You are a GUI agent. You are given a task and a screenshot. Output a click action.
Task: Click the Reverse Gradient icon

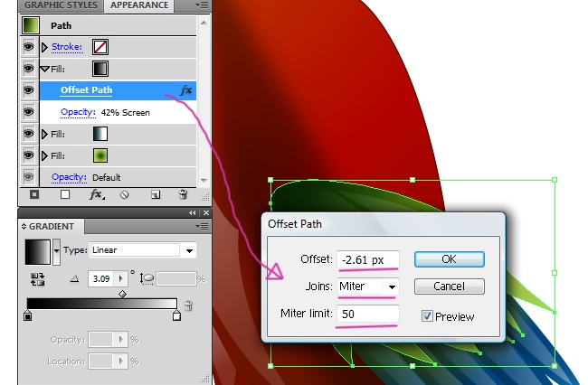tap(38, 280)
